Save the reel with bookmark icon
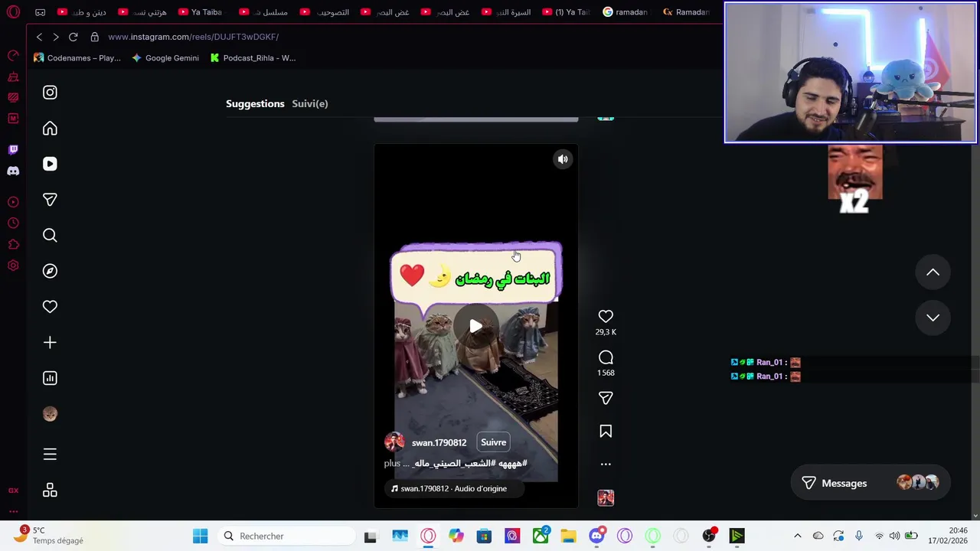 [x=606, y=432]
